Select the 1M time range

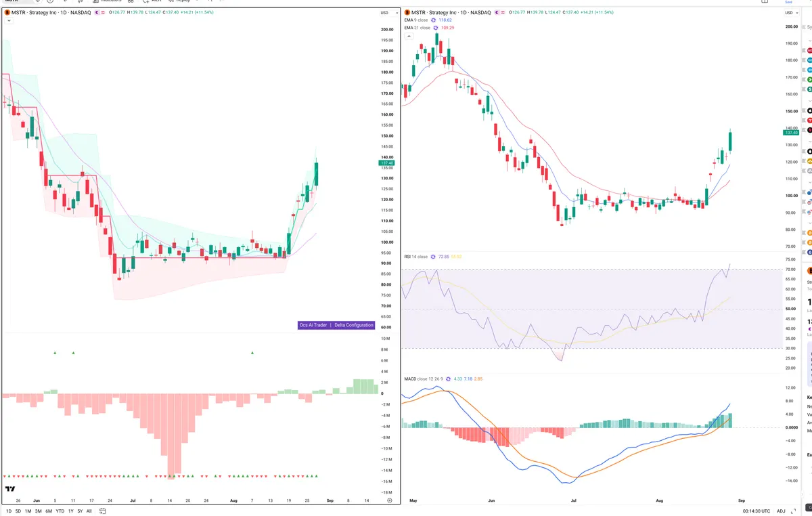[28, 511]
